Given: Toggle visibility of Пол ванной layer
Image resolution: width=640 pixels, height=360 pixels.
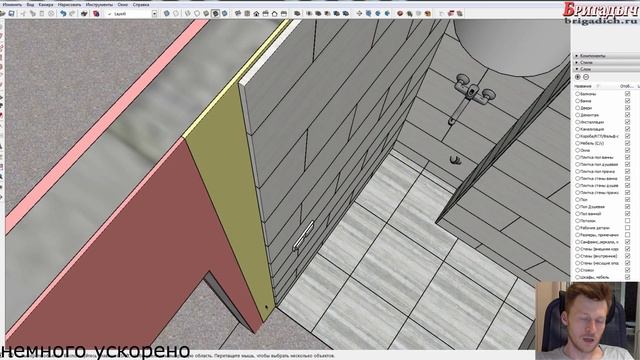Looking at the screenshot, I should [627, 213].
